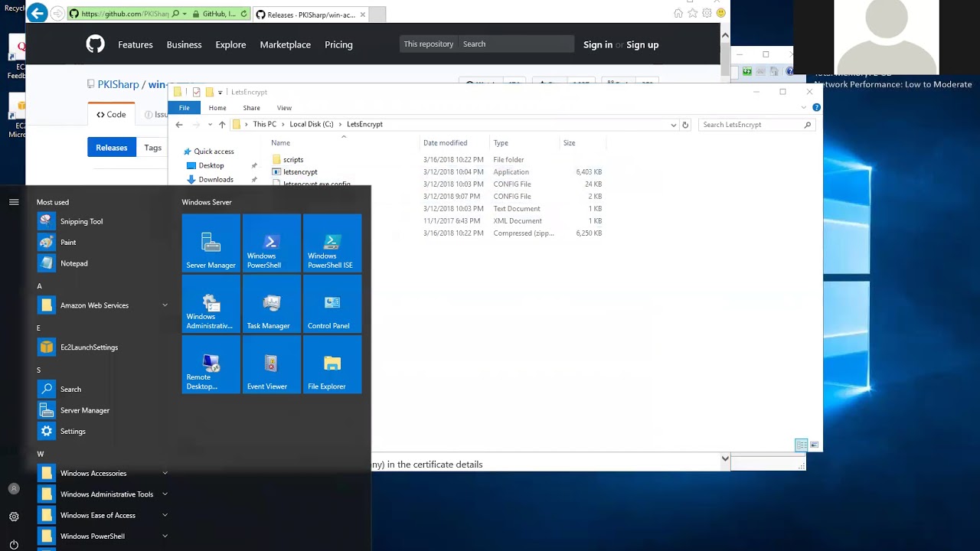Switch to the Code tab on GitHub
The image size is (980, 551).
pyautogui.click(x=111, y=115)
